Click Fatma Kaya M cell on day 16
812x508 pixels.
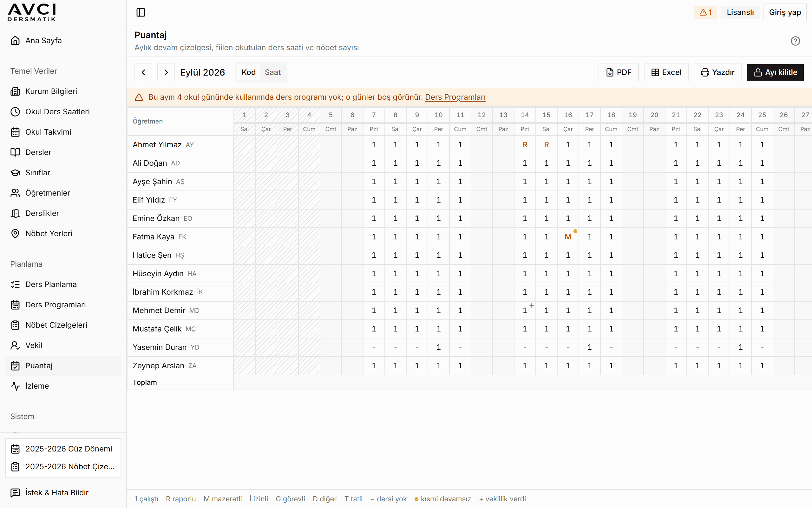[x=568, y=237]
